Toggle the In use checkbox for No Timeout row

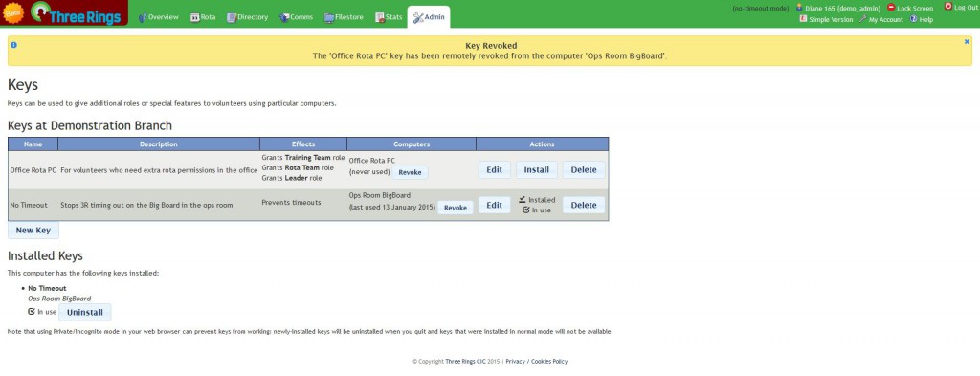coord(526,210)
